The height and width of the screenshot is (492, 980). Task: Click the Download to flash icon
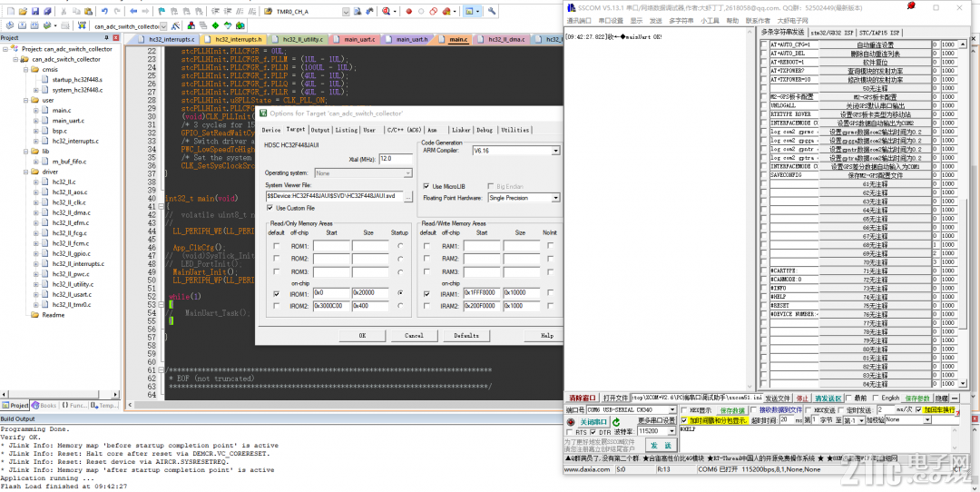pos(82,26)
